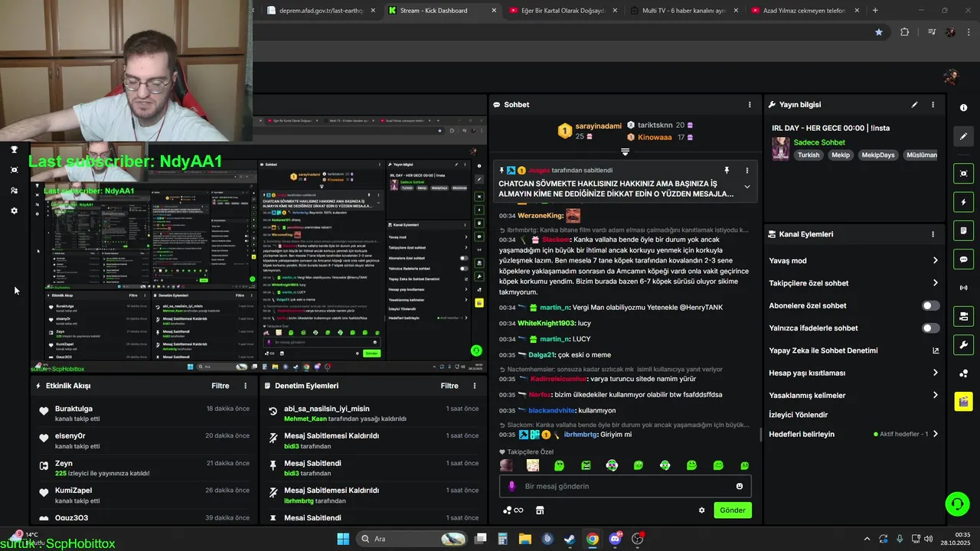This screenshot has height=551, width=980.
Task: Click the camera video icon in right sidebar
Action: pyautogui.click(x=964, y=316)
